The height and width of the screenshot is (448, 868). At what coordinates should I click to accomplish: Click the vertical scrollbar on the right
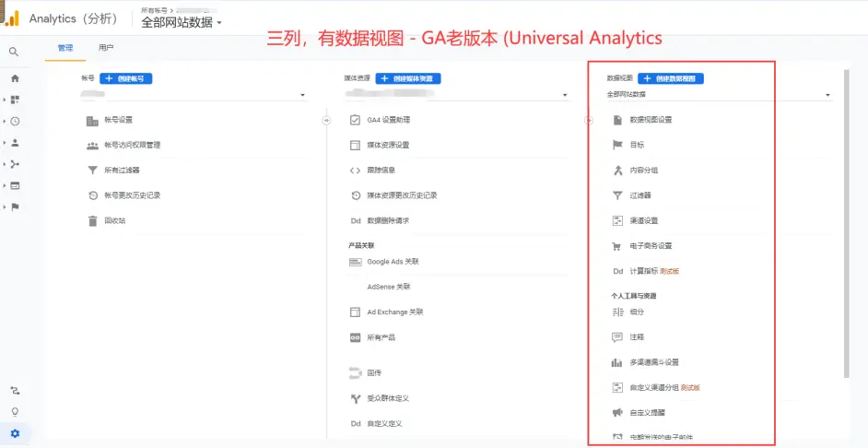tap(846, 224)
